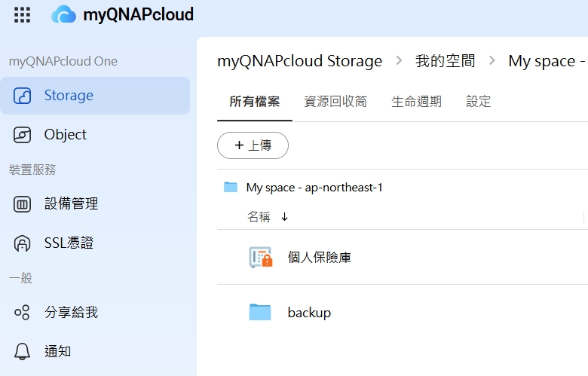Toggle sort direction arrow beside 名稱
Screen dimensions: 588x376
[x=285, y=217]
